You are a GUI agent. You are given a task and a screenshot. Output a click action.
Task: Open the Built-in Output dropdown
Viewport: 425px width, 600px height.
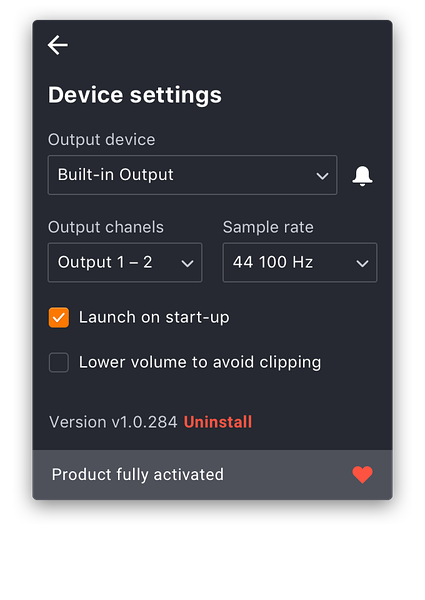(x=192, y=175)
